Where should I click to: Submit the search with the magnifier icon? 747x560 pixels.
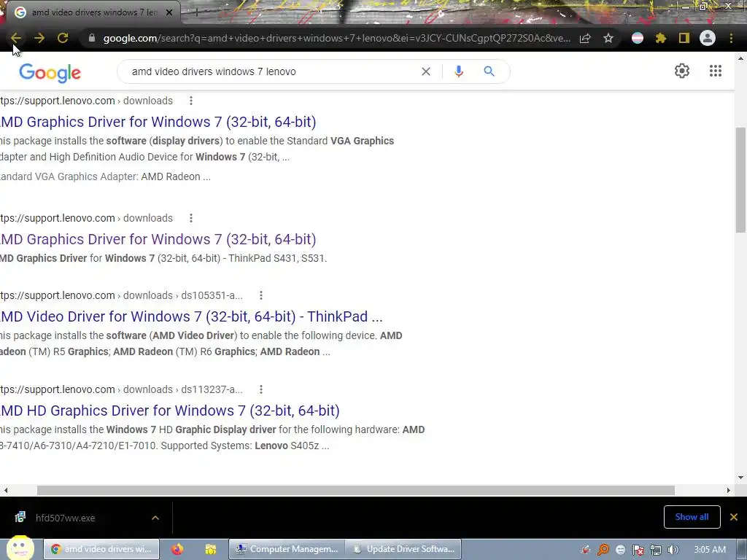click(x=489, y=71)
